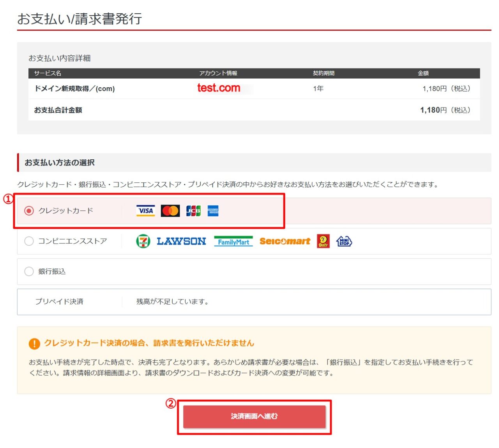
Task: Click the Mastercard logo
Action: click(170, 211)
